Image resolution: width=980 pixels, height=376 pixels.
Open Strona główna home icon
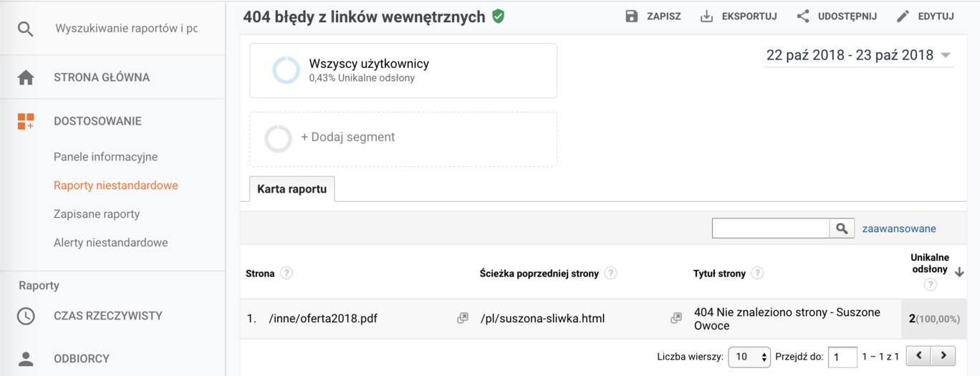tap(26, 77)
